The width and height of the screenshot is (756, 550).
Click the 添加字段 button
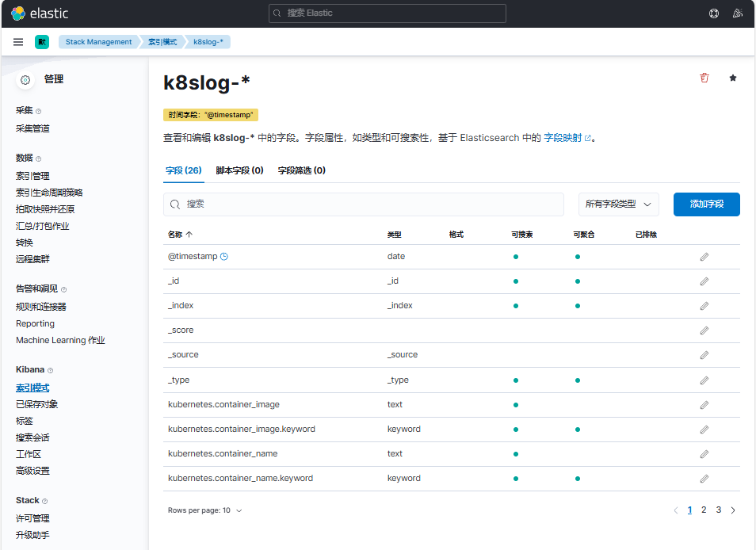click(x=707, y=204)
